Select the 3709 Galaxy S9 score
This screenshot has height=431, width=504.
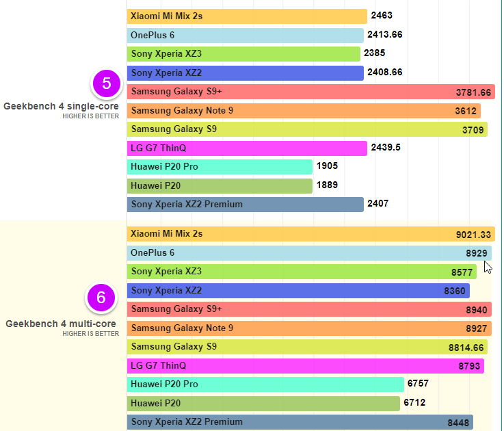[473, 130]
